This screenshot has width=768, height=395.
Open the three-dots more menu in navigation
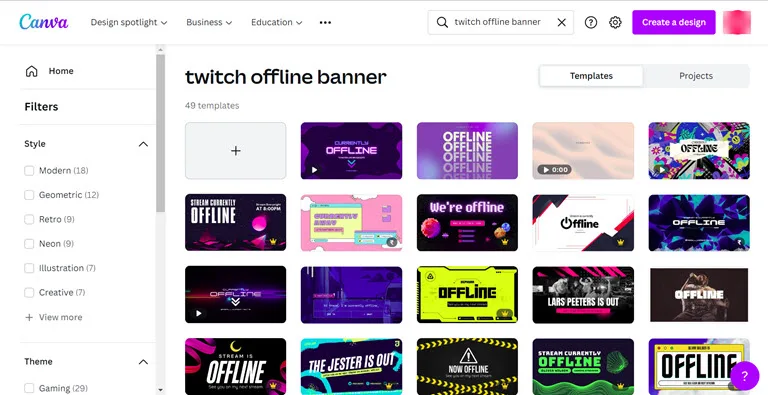[x=325, y=22]
